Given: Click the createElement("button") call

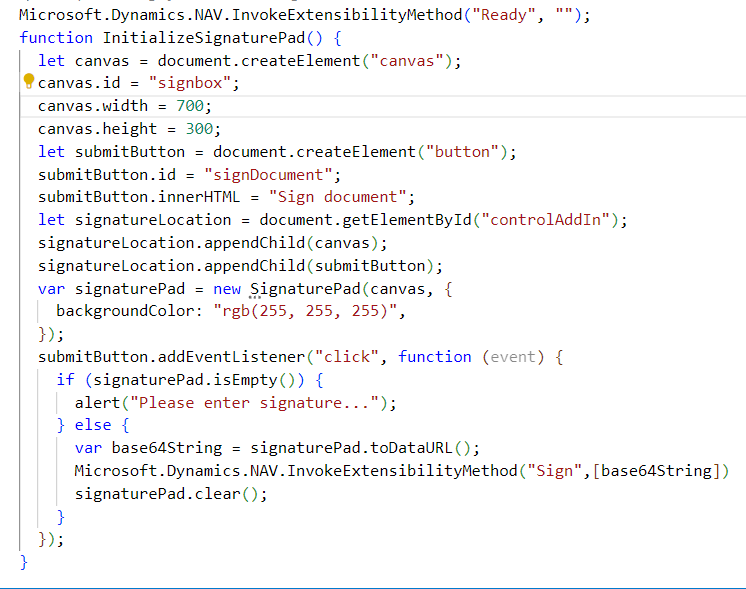Looking at the screenshot, I should click(402, 152).
